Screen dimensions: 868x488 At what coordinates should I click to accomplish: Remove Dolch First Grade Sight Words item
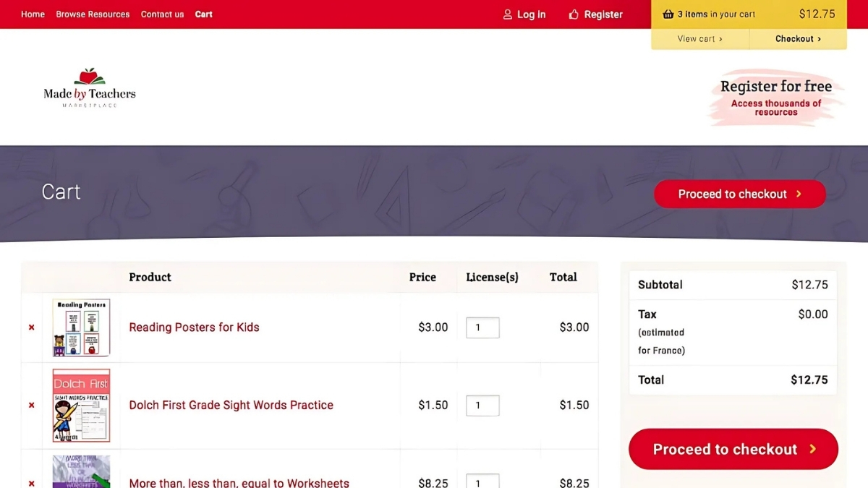32,406
